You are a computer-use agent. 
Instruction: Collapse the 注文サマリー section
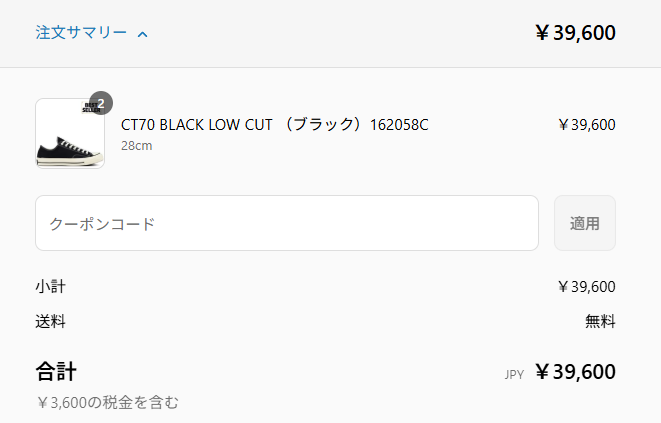(91, 33)
